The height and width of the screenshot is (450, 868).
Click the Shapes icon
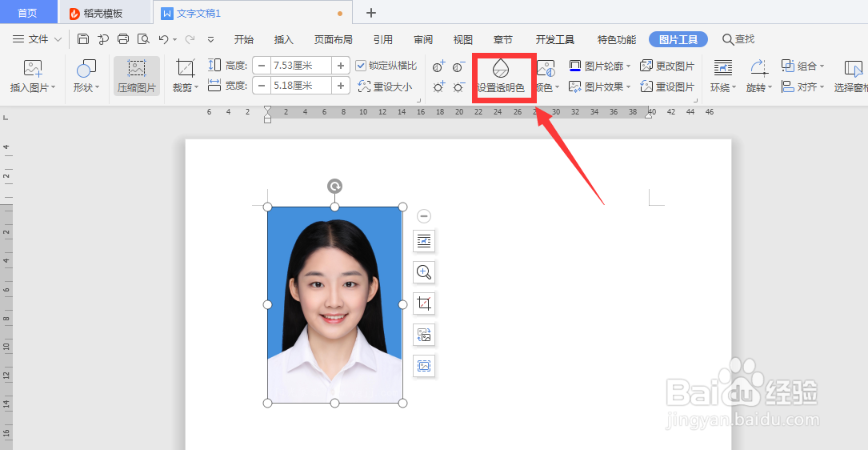point(86,68)
